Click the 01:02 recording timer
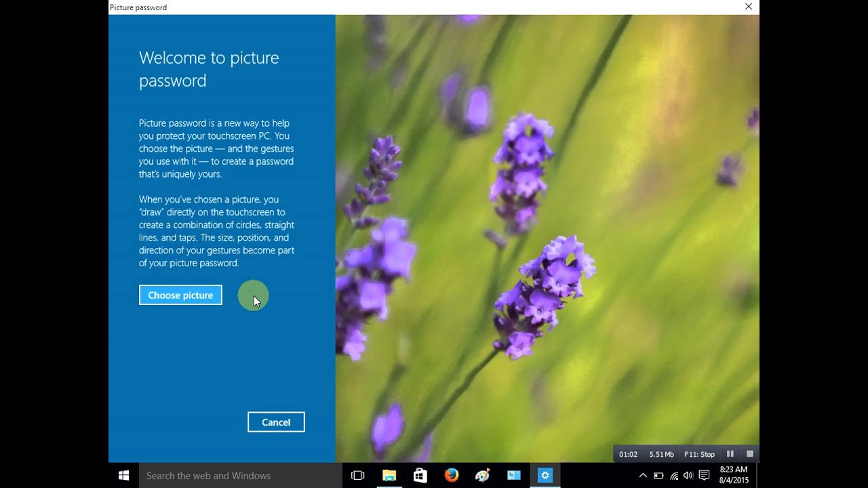 tap(628, 454)
